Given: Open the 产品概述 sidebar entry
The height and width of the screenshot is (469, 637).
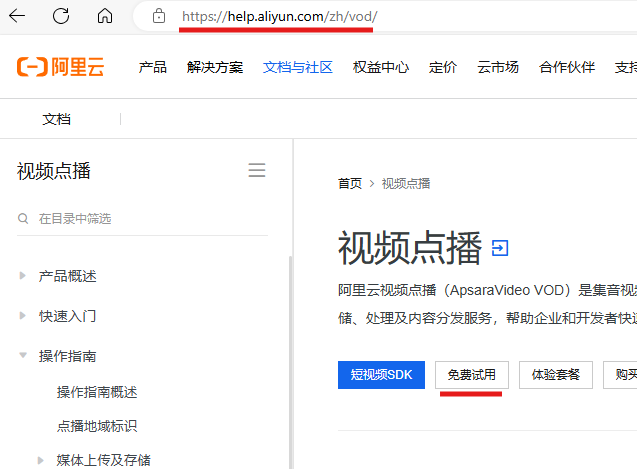Looking at the screenshot, I should (x=67, y=276).
